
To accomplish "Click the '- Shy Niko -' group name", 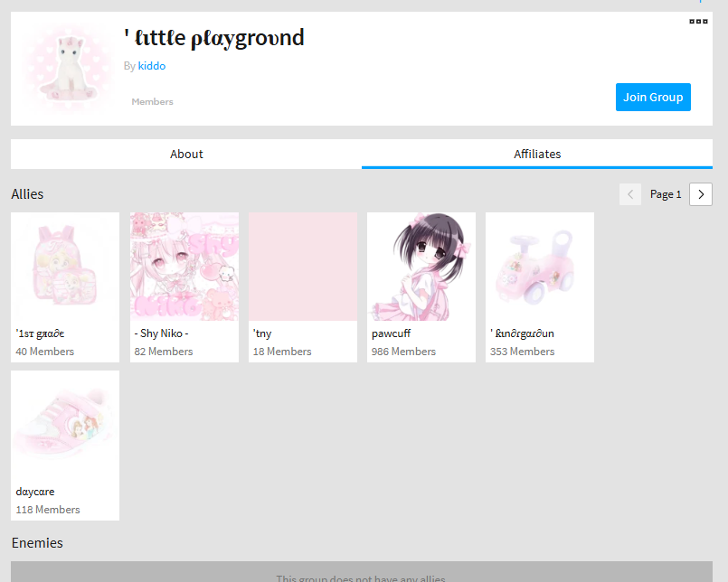I will tap(161, 333).
